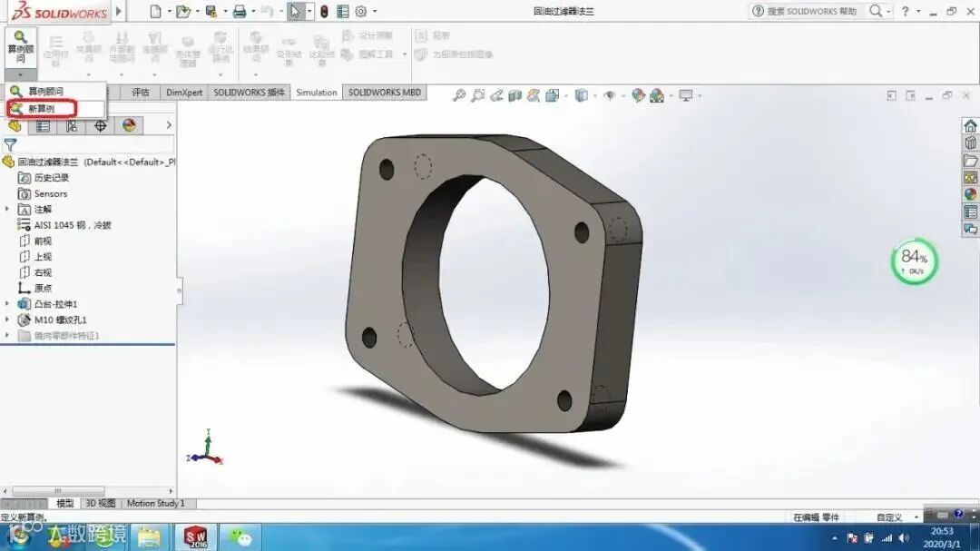Click the Apply Scene icon

657,95
